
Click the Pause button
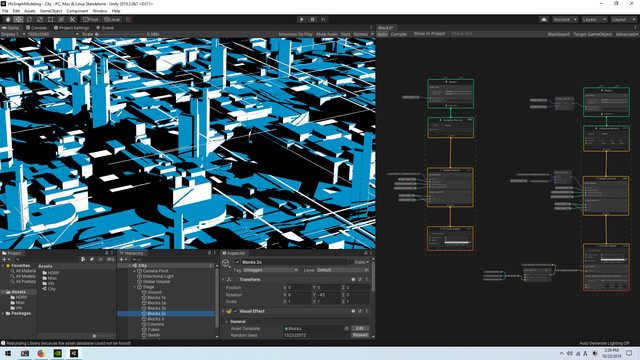(313, 19)
